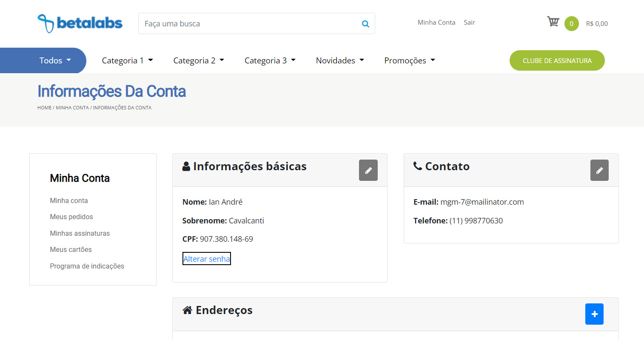Click the phone number (11) 998770630
This screenshot has width=644, height=340.
(476, 221)
